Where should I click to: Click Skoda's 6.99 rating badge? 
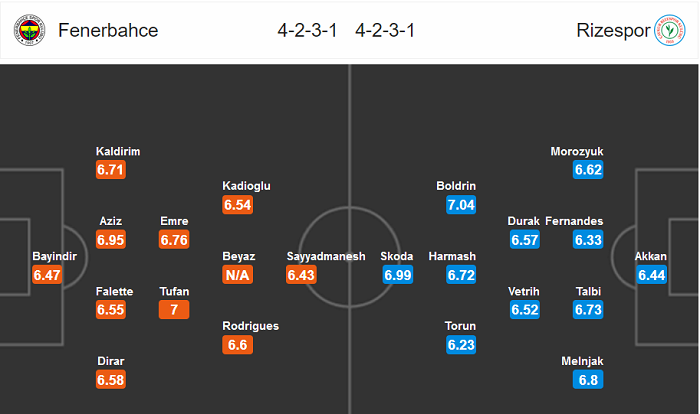click(x=398, y=275)
